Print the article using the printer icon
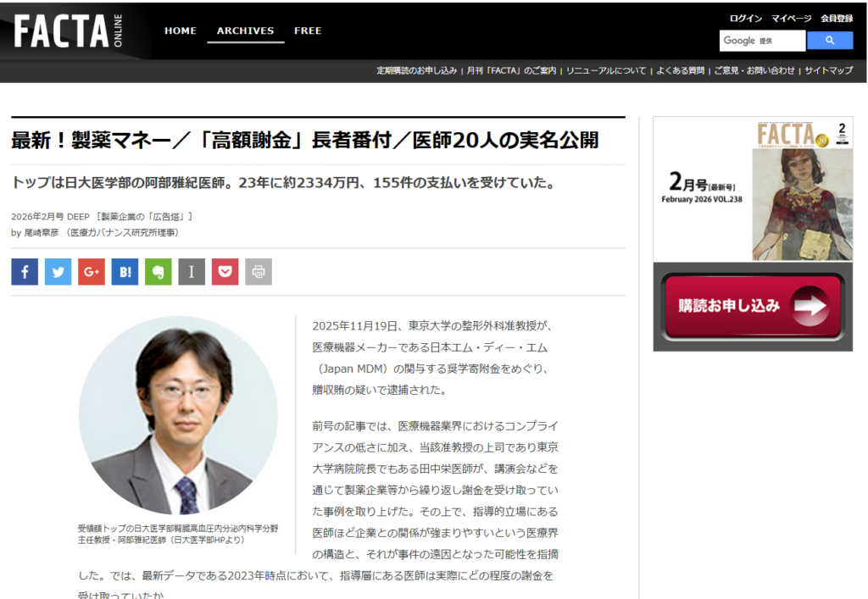 click(259, 272)
